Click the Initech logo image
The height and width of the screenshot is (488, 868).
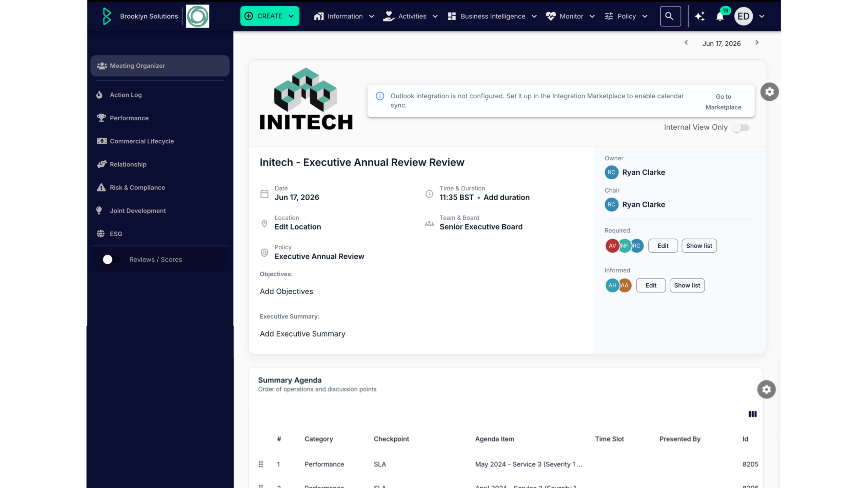306,99
